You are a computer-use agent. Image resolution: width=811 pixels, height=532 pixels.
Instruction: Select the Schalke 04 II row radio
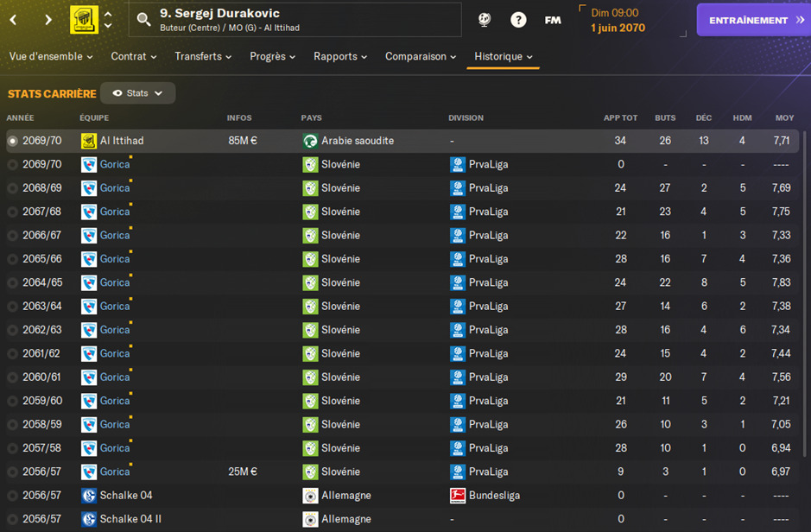pyautogui.click(x=12, y=519)
